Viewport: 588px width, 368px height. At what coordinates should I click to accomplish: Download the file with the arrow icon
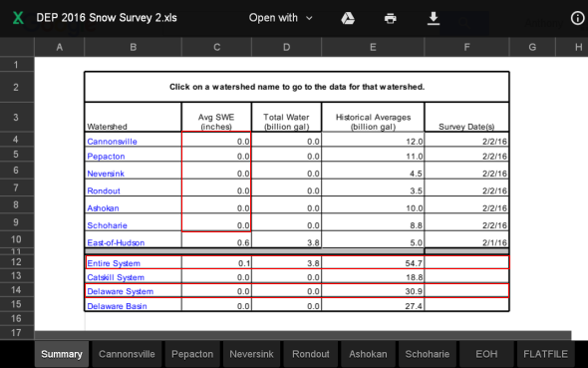tap(434, 18)
